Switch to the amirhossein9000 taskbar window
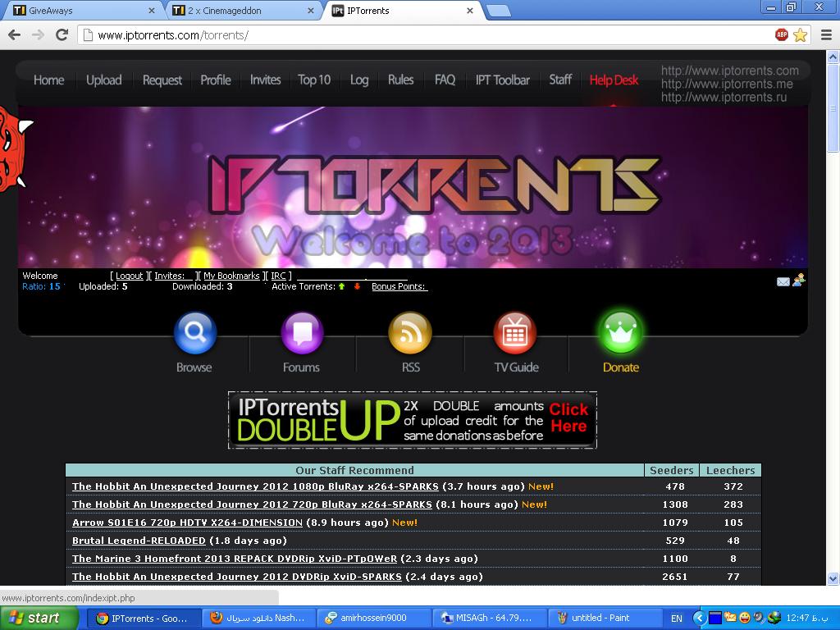This screenshot has width=840, height=630. click(372, 619)
